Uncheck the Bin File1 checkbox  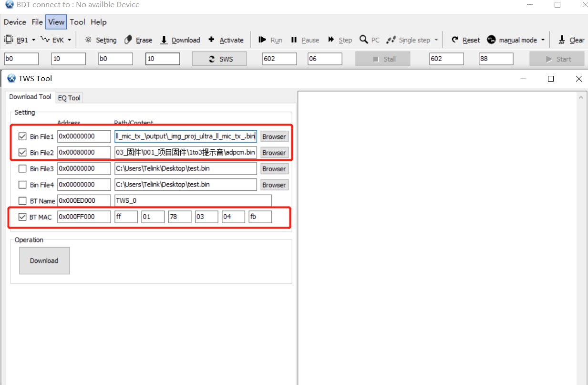[22, 136]
